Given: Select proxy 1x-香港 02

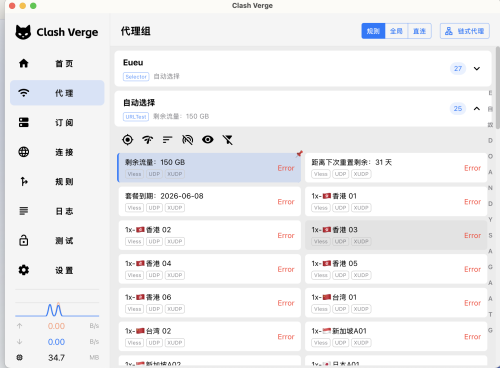Looking at the screenshot, I should pos(209,235).
